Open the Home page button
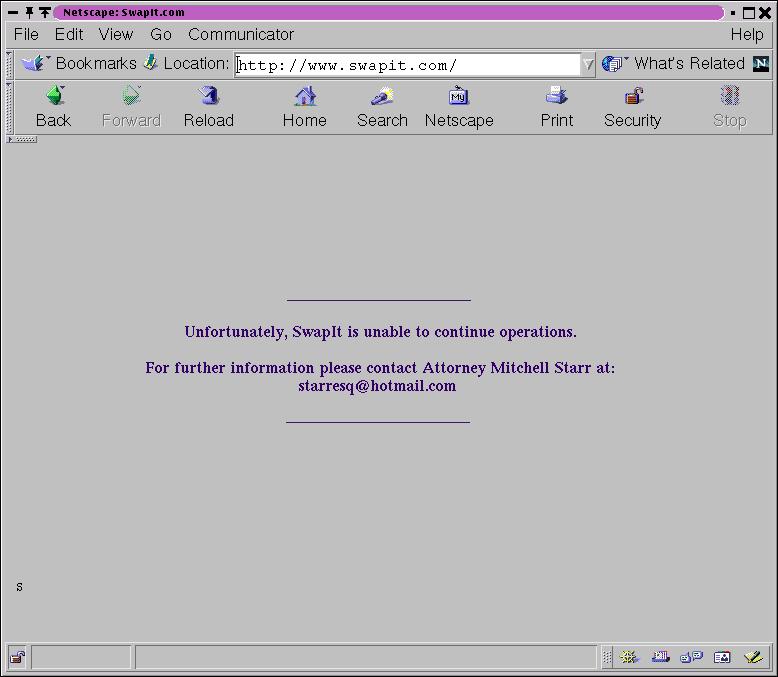 pyautogui.click(x=305, y=107)
